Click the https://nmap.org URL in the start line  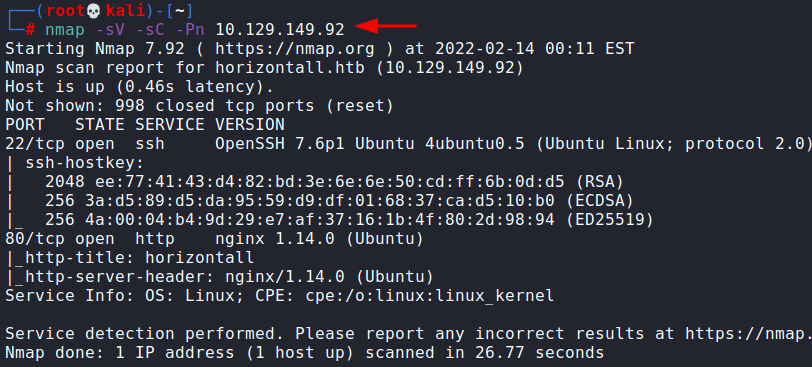tap(295, 49)
